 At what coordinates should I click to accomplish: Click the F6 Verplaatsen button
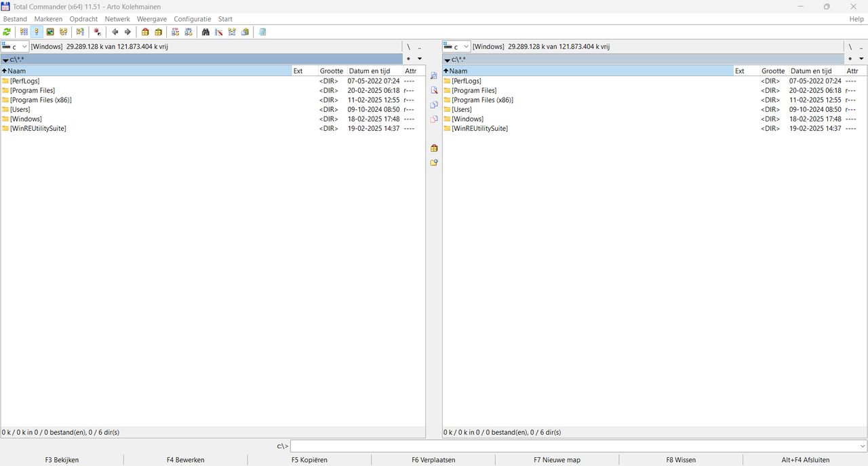(433, 460)
